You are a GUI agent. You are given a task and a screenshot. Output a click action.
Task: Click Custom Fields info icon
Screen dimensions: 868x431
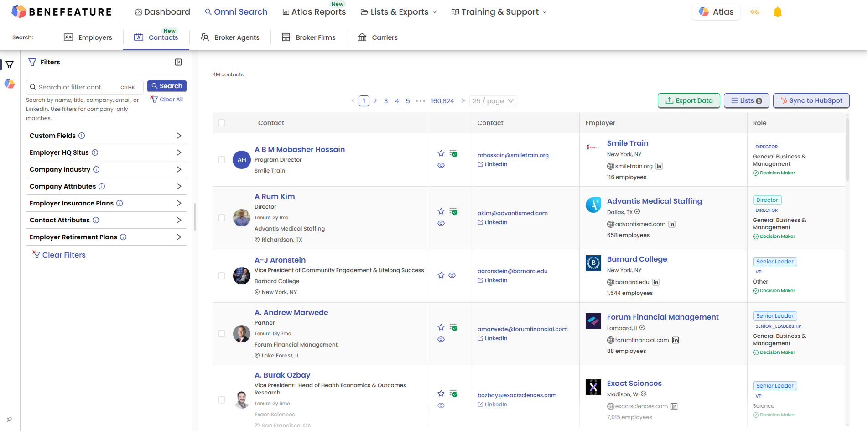[x=82, y=136]
